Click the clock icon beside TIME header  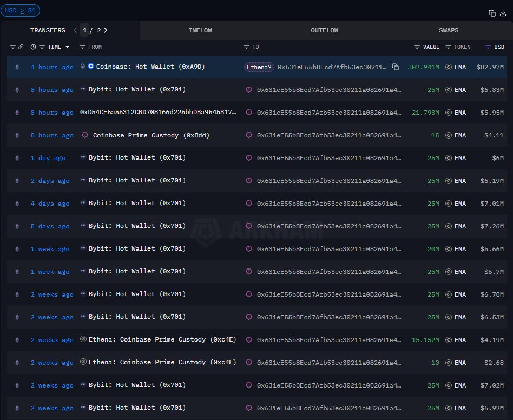pyautogui.click(x=34, y=47)
